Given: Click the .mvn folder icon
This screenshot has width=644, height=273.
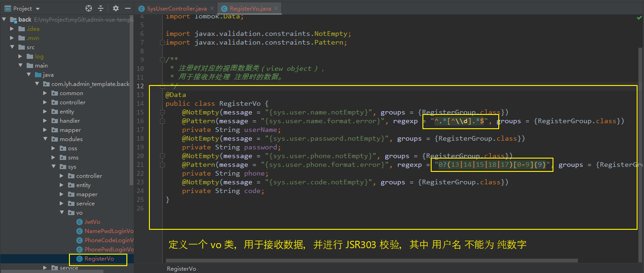Looking at the screenshot, I should (x=22, y=38).
